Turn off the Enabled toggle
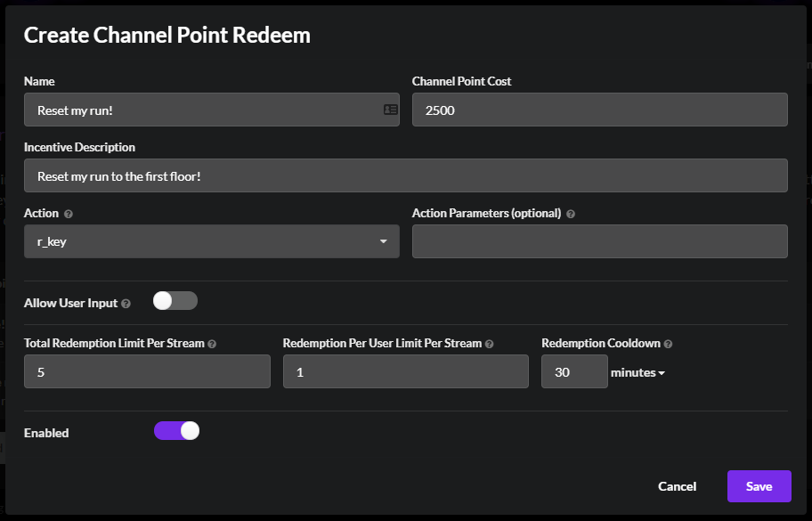 176,431
